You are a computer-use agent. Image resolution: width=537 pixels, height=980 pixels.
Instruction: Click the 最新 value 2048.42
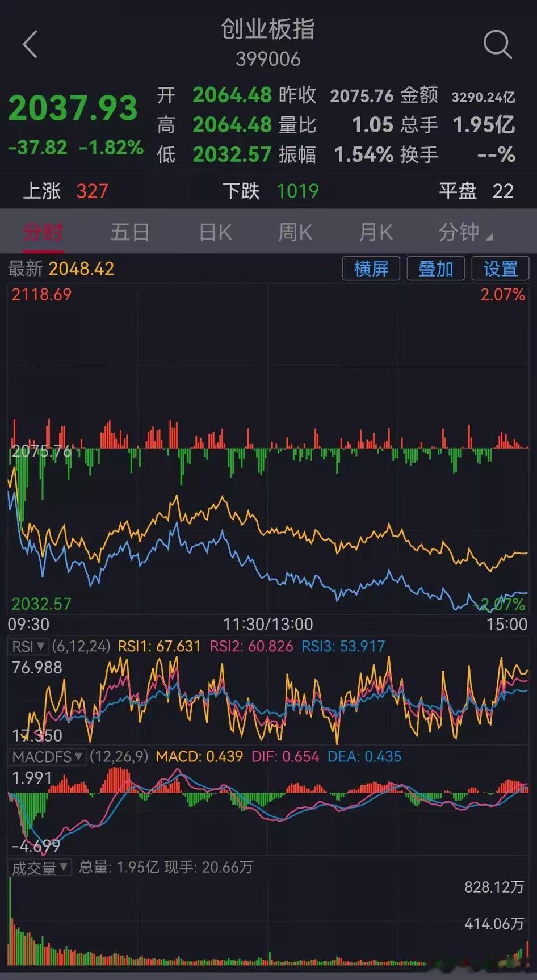pos(81,269)
